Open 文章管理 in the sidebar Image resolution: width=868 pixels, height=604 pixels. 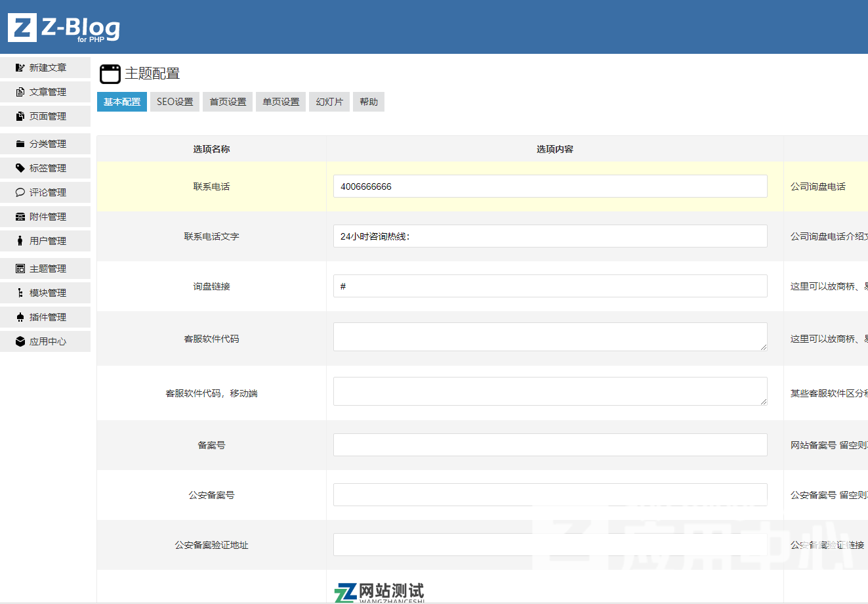[45, 92]
